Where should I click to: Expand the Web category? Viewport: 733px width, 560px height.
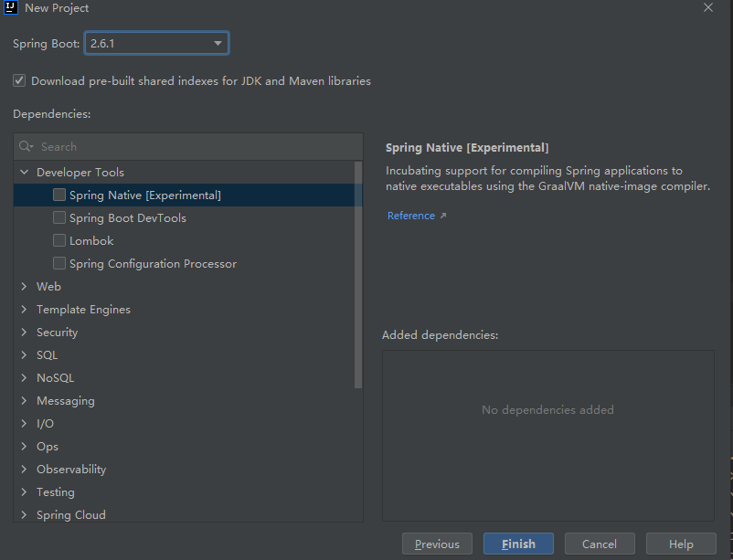tap(25, 286)
